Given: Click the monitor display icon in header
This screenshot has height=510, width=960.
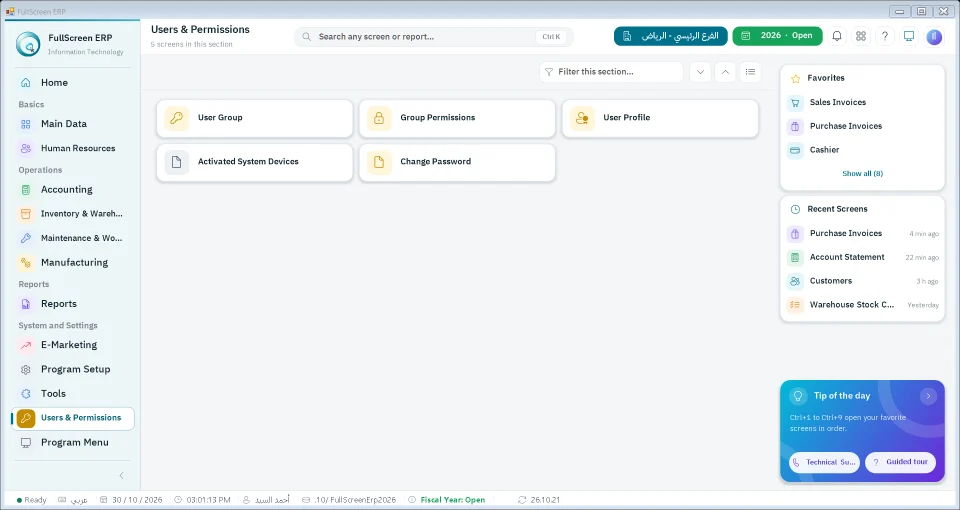Looking at the screenshot, I should (909, 36).
